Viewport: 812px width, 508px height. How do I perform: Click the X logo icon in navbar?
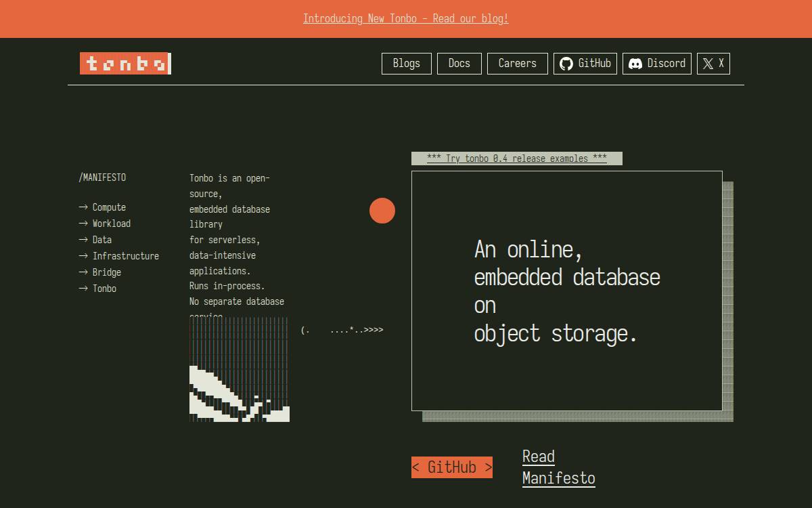tap(708, 64)
